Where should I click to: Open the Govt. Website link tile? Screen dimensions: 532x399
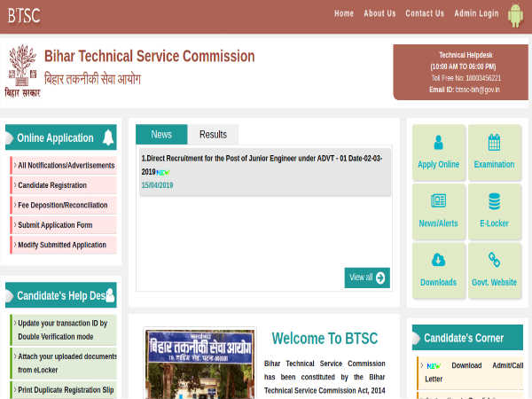(x=494, y=270)
